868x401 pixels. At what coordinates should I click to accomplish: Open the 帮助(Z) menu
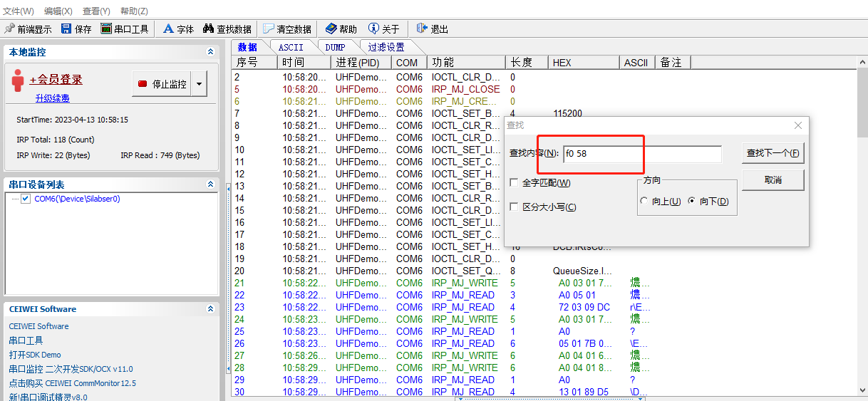click(134, 11)
